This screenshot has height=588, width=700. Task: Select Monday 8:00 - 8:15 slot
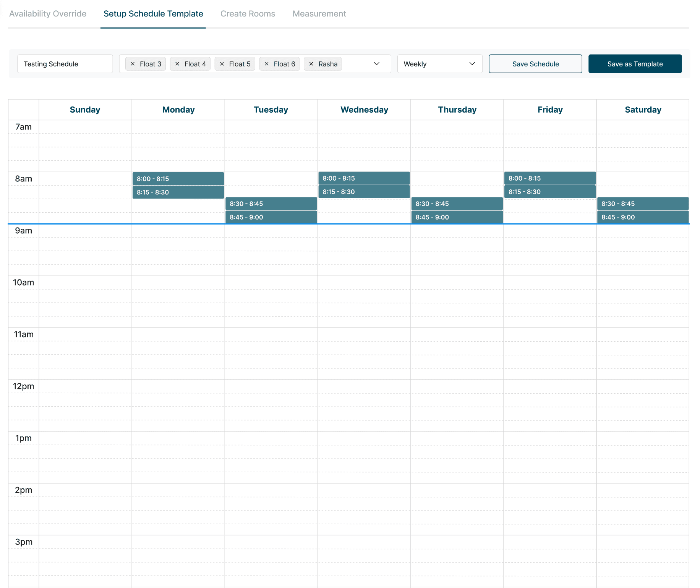coord(178,179)
